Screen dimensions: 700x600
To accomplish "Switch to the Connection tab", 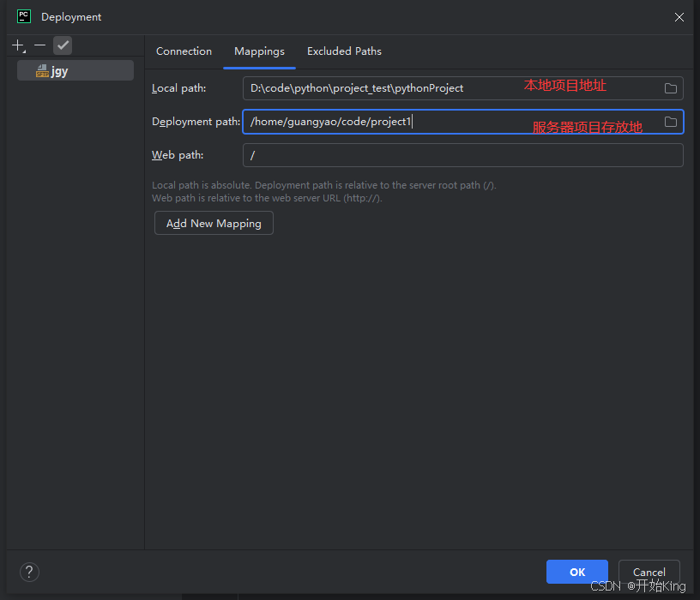I will (184, 51).
